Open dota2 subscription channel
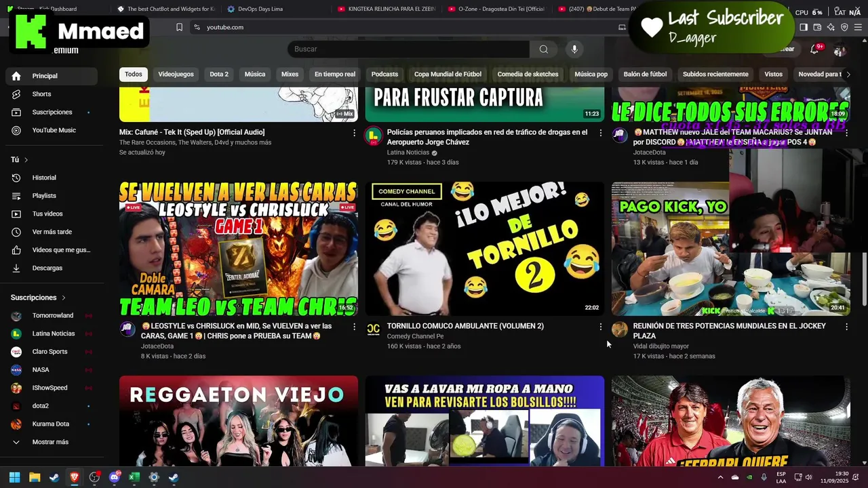868x488 pixels. [52, 406]
